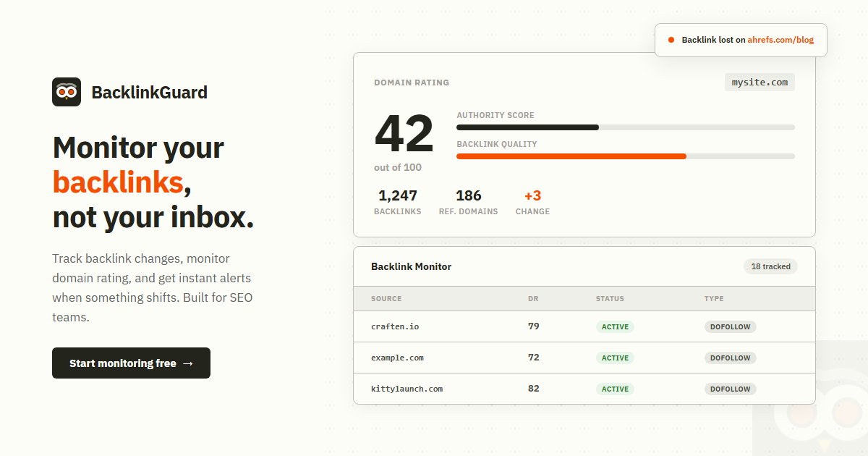Click DR value 72 for example.com
Image resolution: width=868 pixels, height=456 pixels.
(x=534, y=358)
